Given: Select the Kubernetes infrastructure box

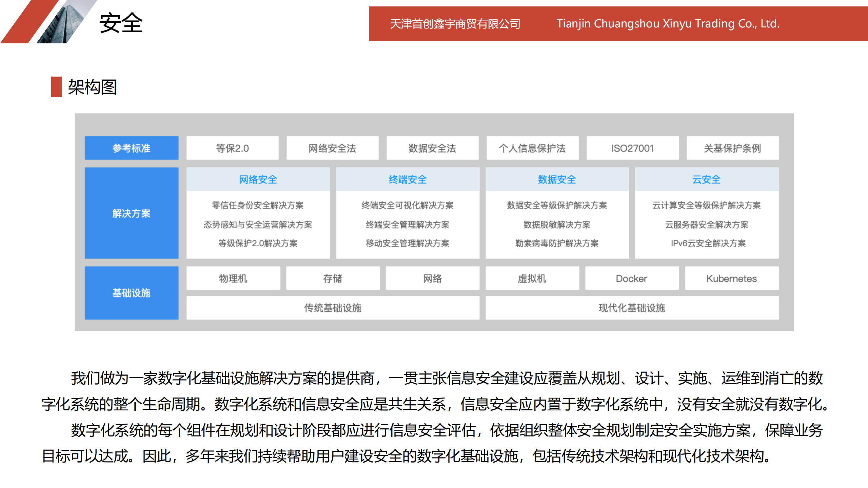Looking at the screenshot, I should click(x=732, y=278).
